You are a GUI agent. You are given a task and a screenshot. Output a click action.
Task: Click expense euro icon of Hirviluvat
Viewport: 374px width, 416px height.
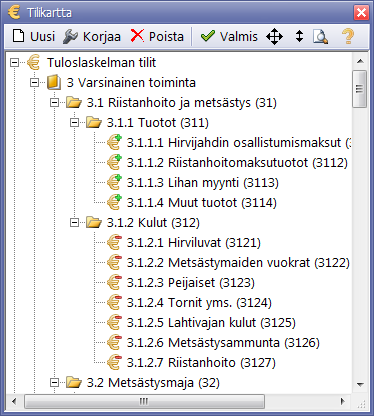(114, 242)
